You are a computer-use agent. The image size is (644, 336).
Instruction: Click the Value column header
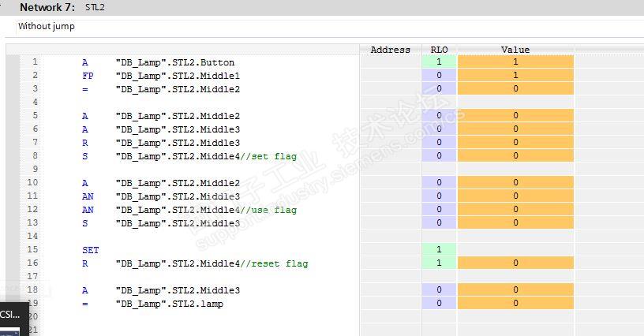(x=515, y=50)
